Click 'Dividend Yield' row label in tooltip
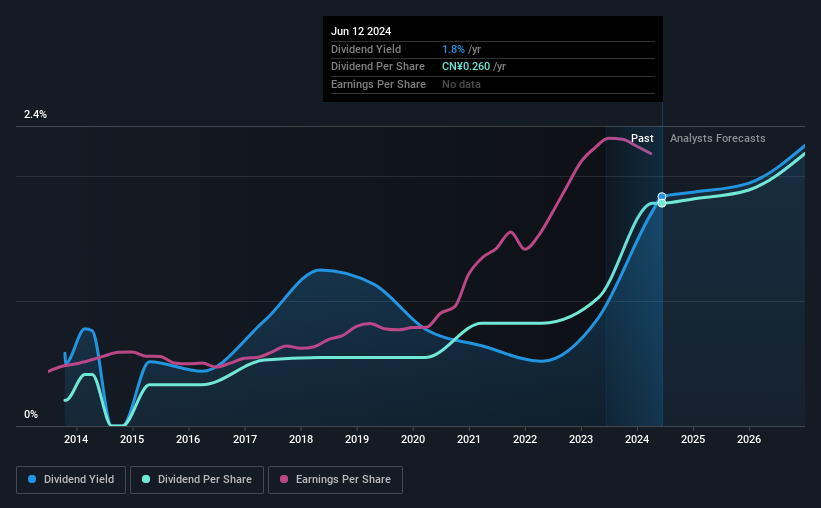 366,49
